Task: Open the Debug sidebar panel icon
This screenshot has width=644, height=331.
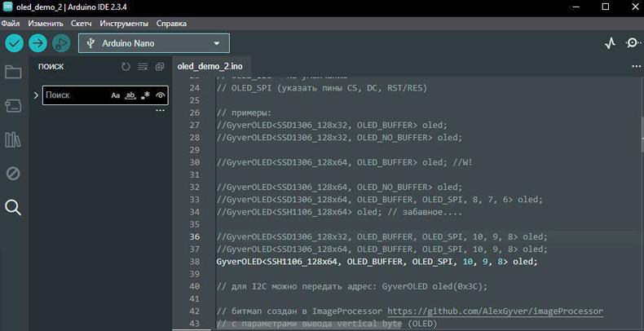Action: pyautogui.click(x=13, y=174)
